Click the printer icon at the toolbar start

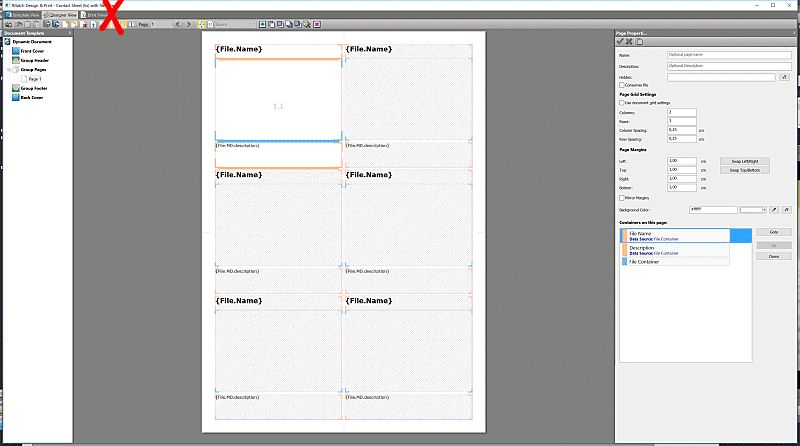tap(8, 24)
